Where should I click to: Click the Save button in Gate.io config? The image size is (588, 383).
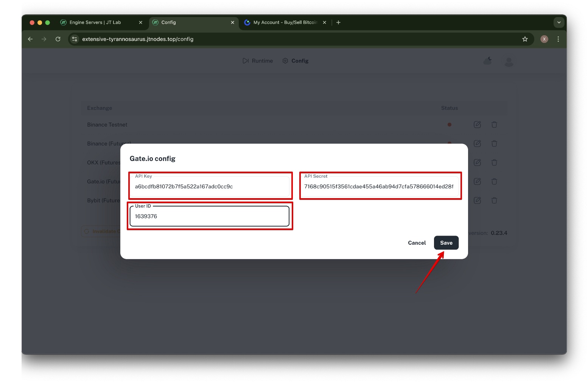pyautogui.click(x=446, y=243)
